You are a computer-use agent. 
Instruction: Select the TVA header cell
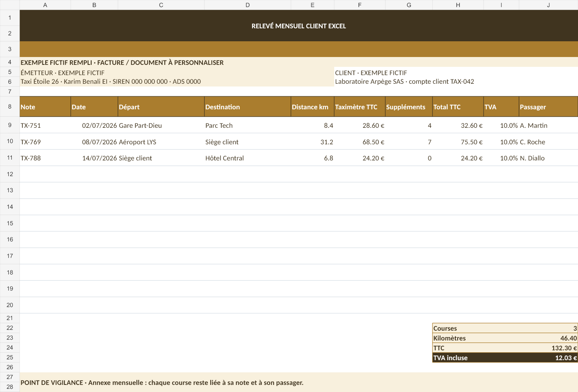click(501, 107)
